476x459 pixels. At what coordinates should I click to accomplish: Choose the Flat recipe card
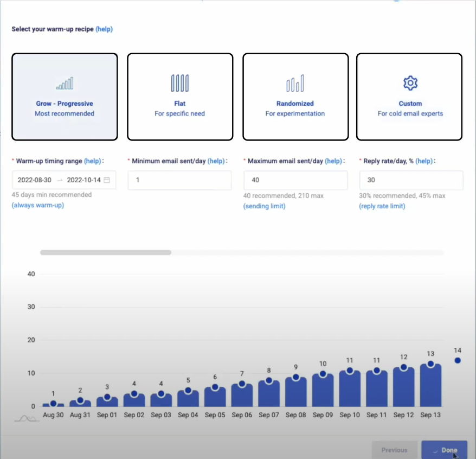tap(179, 97)
